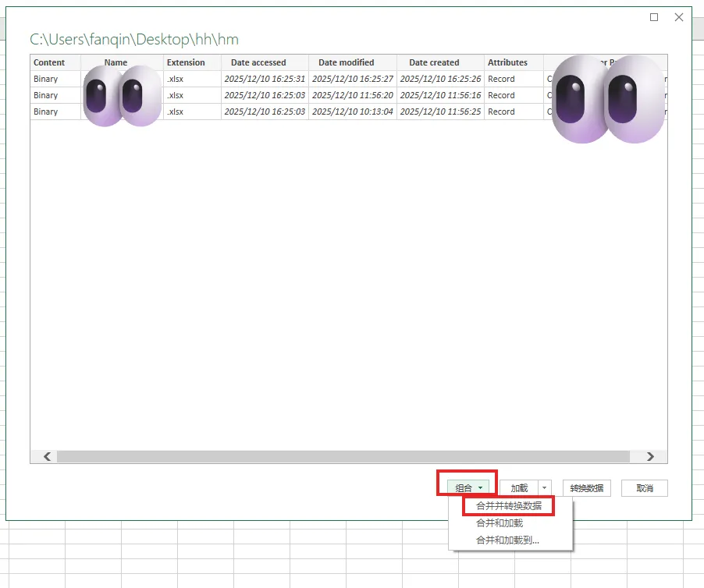Select date created cell 2025/12/10 11:56:25

440,112
